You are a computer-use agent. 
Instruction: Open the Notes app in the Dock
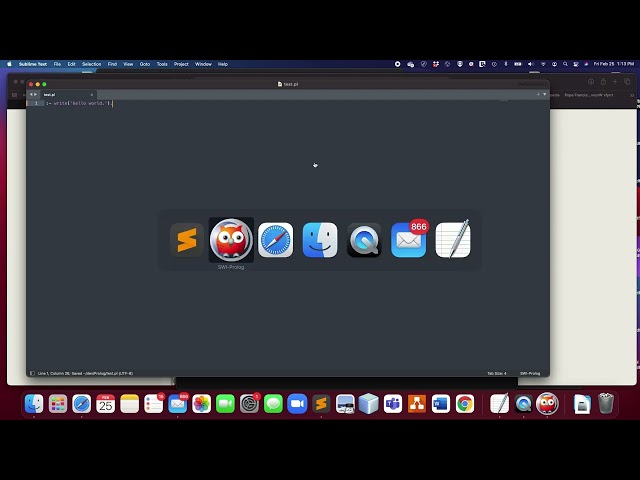coord(130,404)
